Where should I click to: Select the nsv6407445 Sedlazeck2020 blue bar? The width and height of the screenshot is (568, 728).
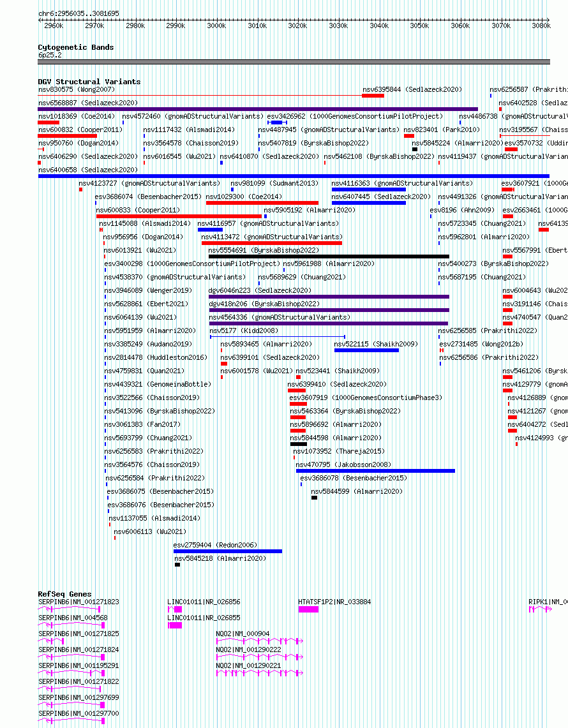click(369, 203)
